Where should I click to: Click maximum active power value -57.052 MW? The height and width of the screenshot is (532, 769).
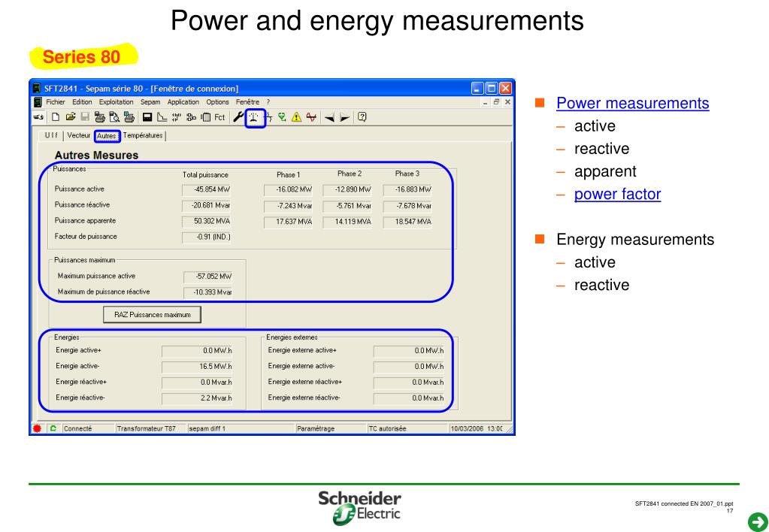[x=207, y=277]
